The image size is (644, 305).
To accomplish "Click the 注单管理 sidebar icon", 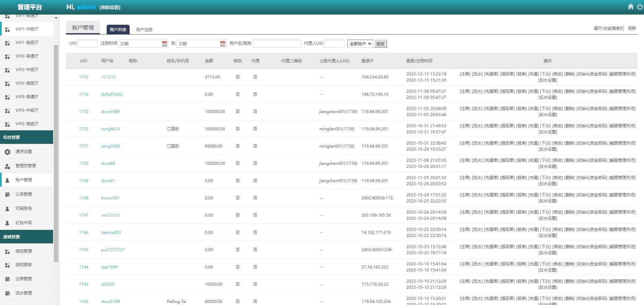I will [7, 279].
